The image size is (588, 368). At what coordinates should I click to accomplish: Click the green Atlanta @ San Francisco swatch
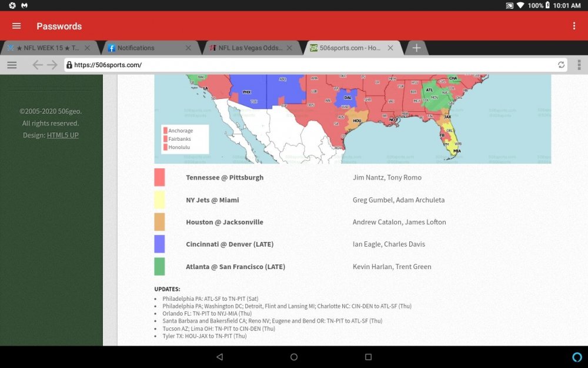pyautogui.click(x=159, y=267)
